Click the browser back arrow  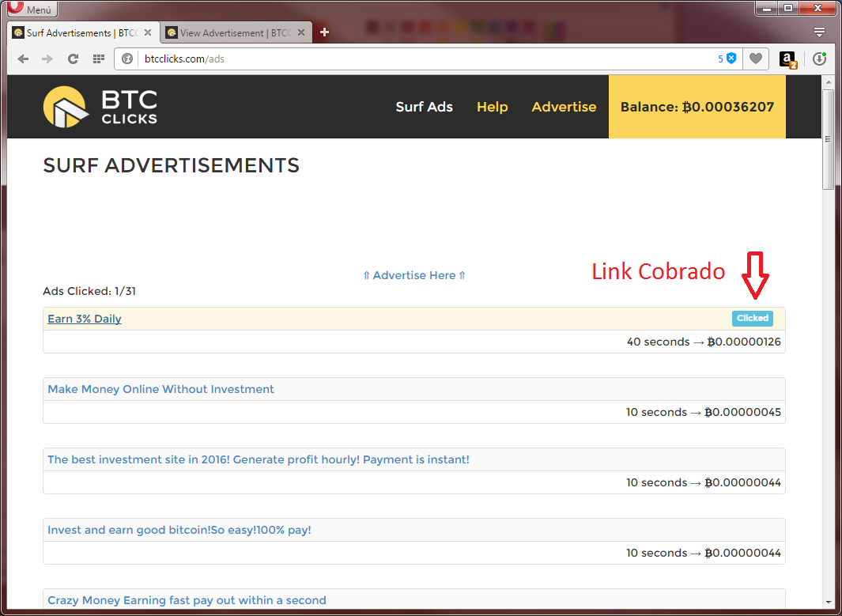(24, 59)
